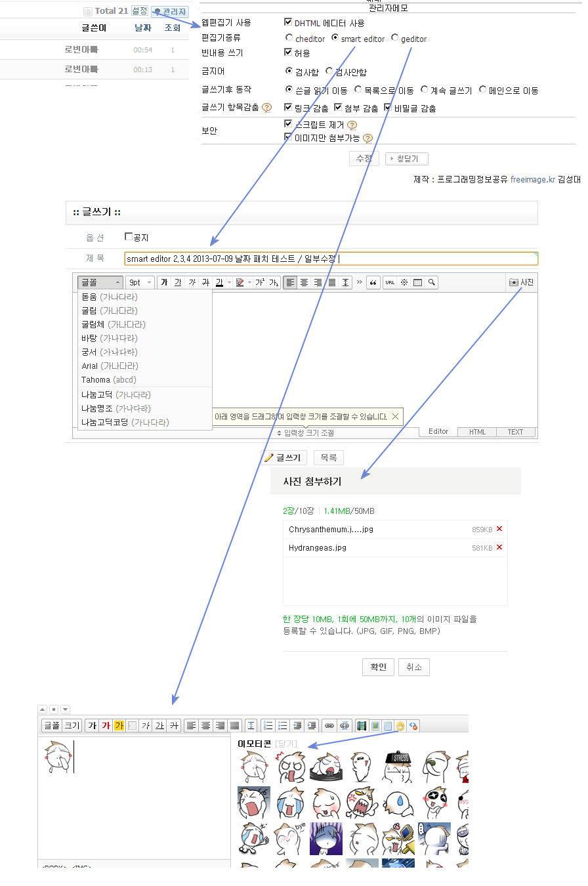This screenshot has height=886, width=588.
Task: Insert URL link in smart editor
Action: tap(390, 282)
